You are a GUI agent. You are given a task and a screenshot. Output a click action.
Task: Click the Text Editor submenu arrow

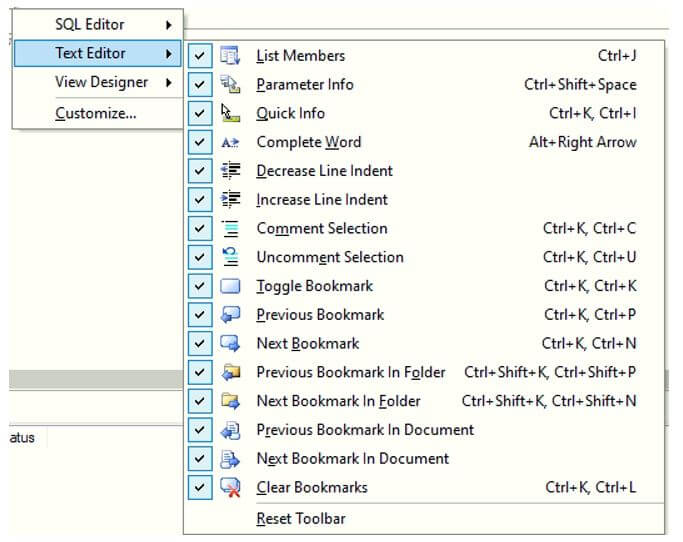click(x=167, y=53)
